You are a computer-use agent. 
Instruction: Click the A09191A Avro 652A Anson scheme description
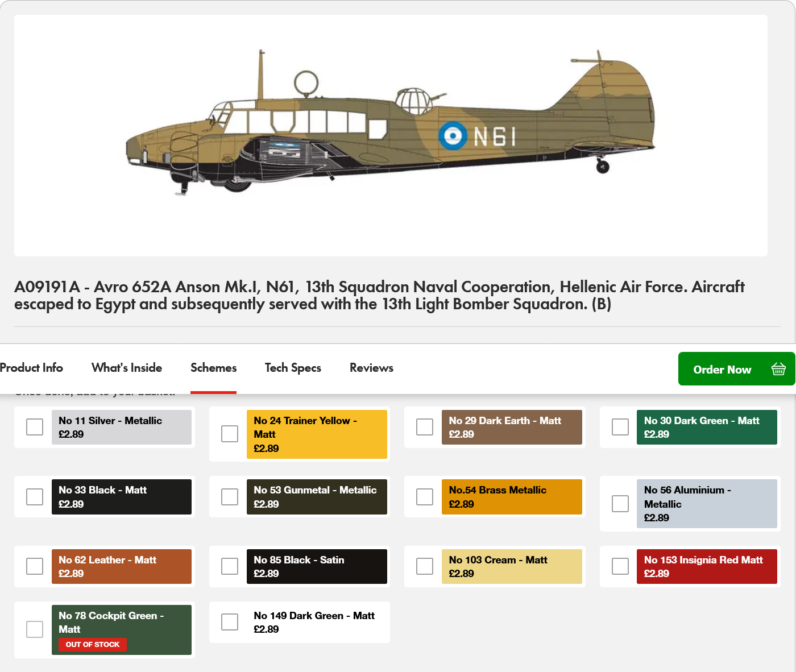click(379, 295)
